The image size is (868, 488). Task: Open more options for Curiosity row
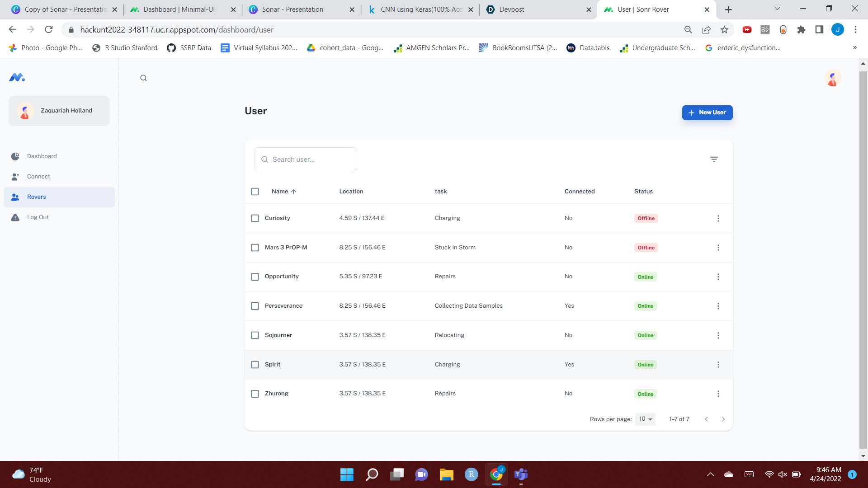pyautogui.click(x=718, y=218)
